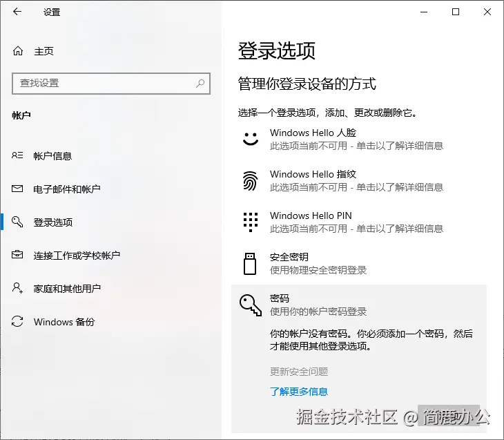Open the 了解更多信息 link
The height and width of the screenshot is (440, 504).
[x=299, y=392]
